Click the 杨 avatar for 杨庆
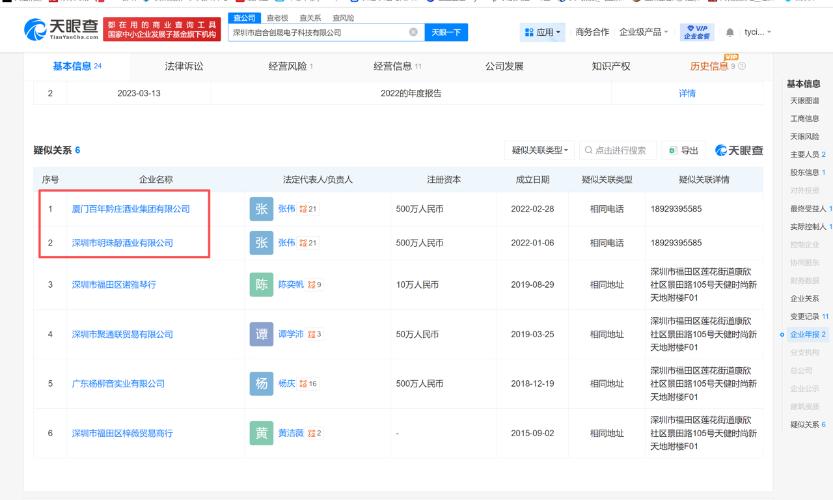833x500 pixels. click(x=261, y=384)
